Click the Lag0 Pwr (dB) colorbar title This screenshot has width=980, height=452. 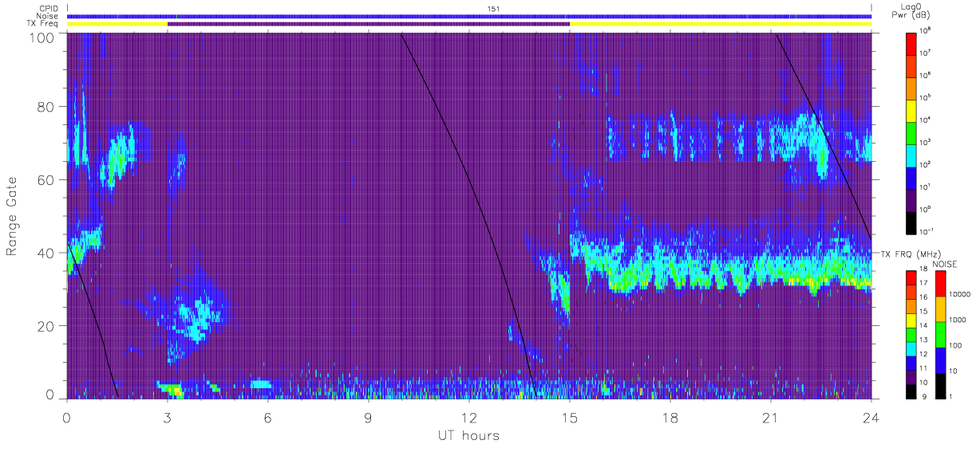pyautogui.click(x=911, y=10)
